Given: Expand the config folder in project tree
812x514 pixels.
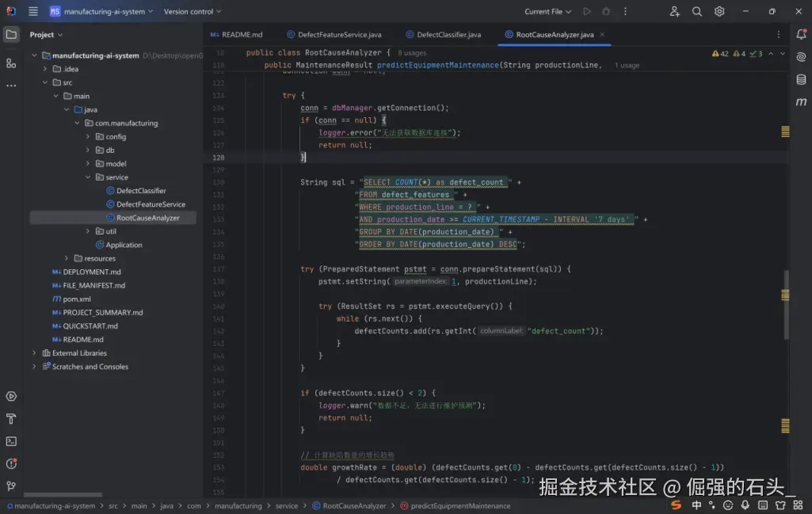Looking at the screenshot, I should pos(88,137).
